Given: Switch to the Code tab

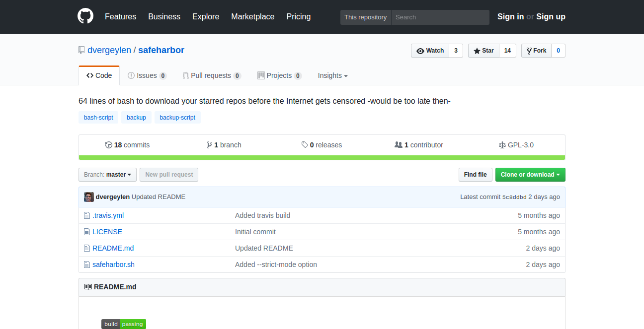Looking at the screenshot, I should (x=99, y=75).
